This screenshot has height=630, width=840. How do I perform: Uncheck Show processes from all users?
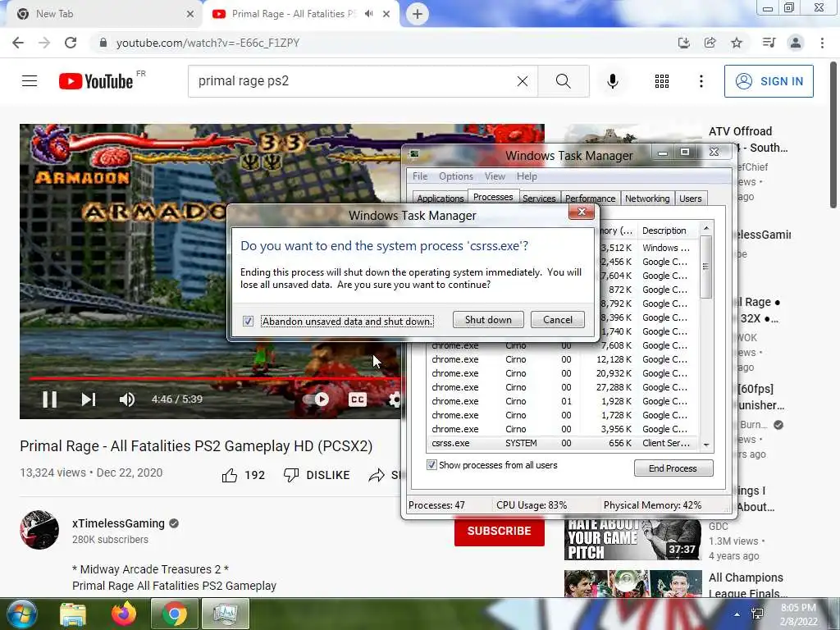[x=431, y=465]
